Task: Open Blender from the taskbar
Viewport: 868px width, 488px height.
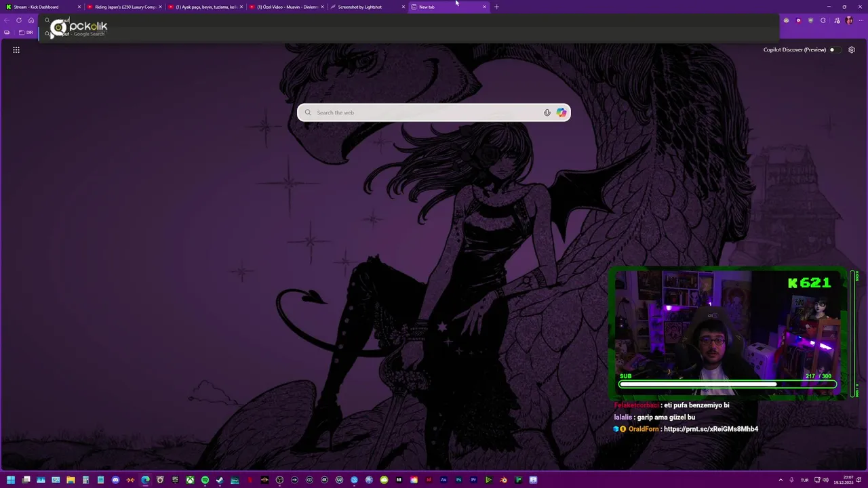Action: [x=504, y=480]
